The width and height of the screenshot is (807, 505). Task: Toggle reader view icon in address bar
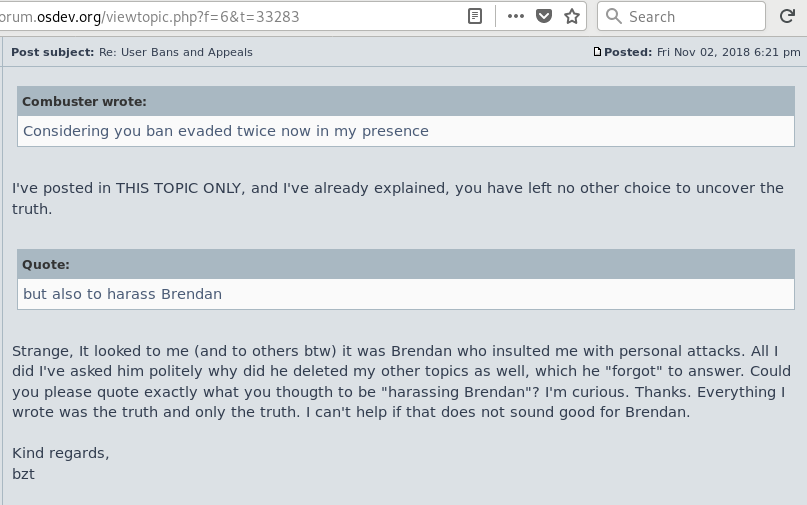[475, 16]
